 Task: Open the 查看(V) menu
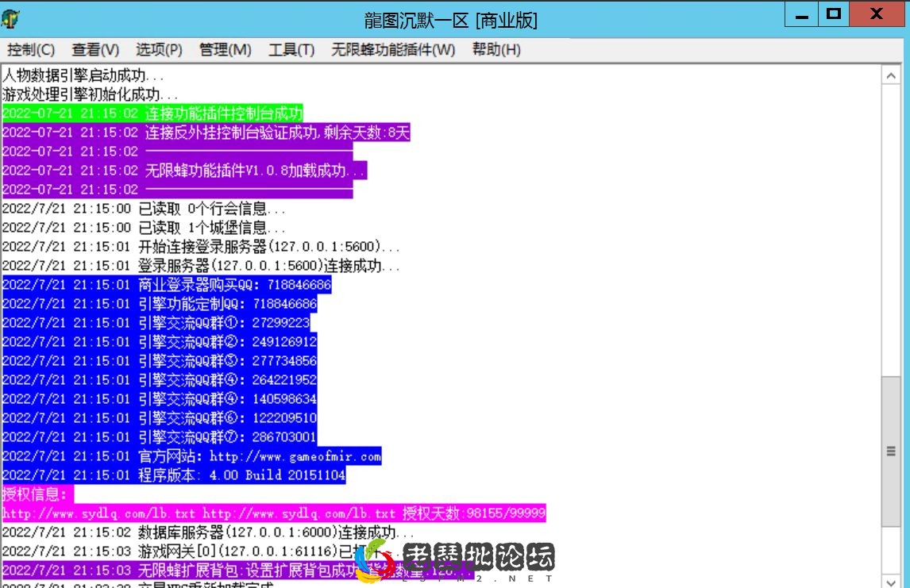click(x=95, y=50)
